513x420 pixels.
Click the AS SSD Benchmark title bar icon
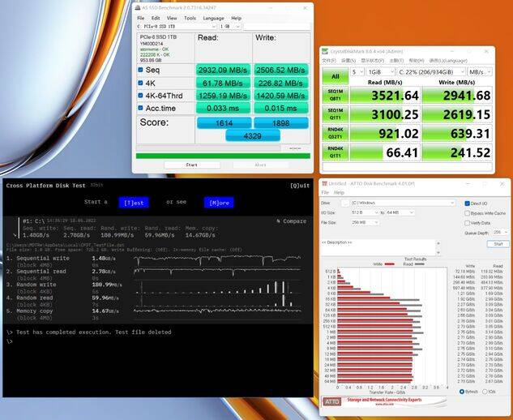tap(138, 7)
